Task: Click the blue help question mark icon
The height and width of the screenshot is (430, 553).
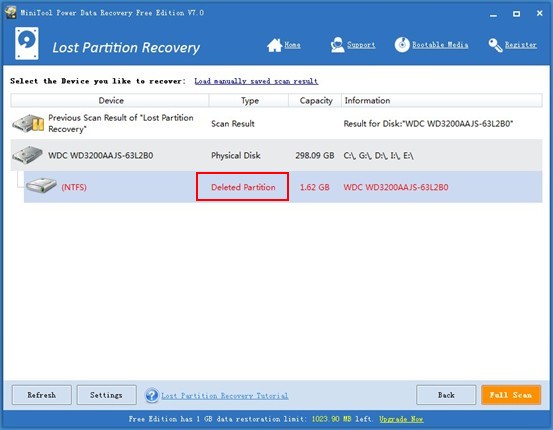Action: point(152,395)
